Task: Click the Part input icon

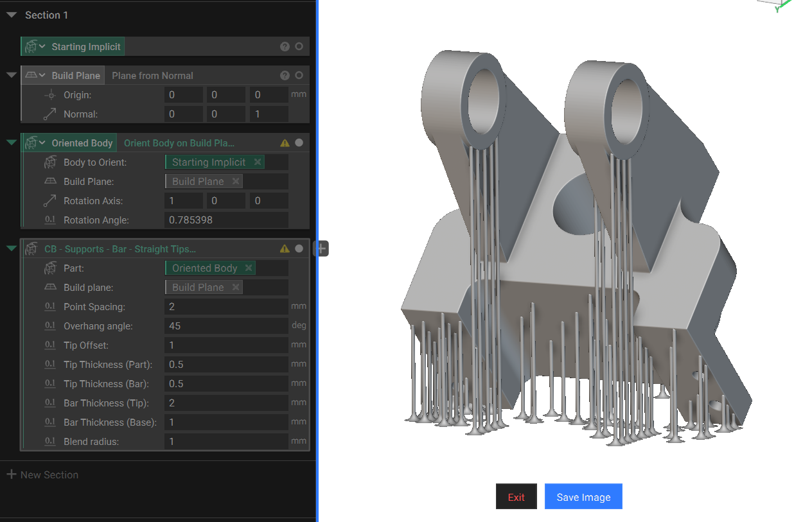Action: 50,268
